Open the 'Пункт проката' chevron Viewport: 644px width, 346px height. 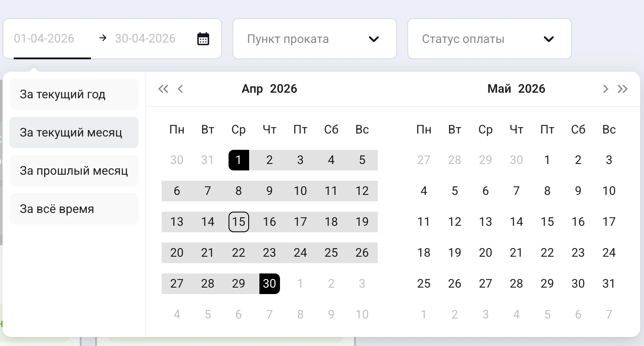(x=374, y=39)
